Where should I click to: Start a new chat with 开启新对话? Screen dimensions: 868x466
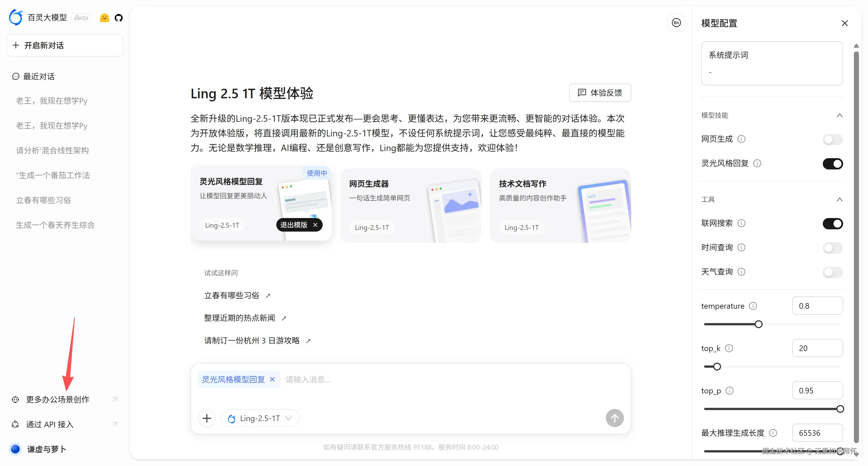tap(65, 45)
